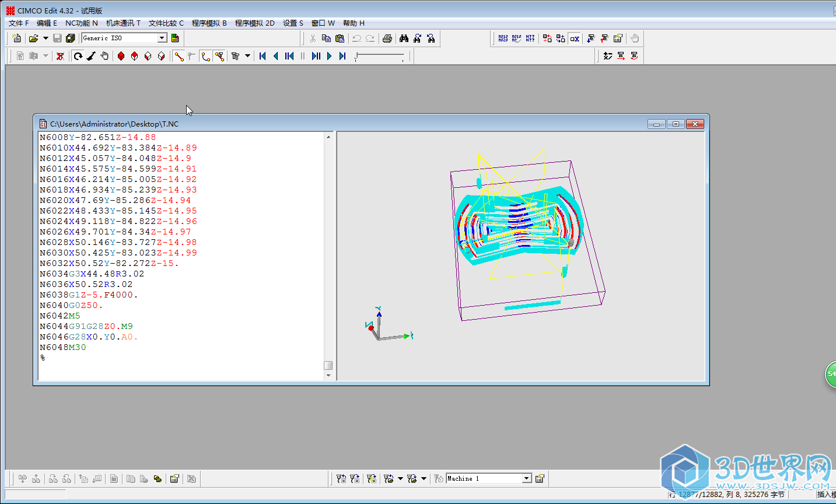Viewport: 836px width, 504px height.
Task: Play simulation in reverse
Action: [276, 56]
